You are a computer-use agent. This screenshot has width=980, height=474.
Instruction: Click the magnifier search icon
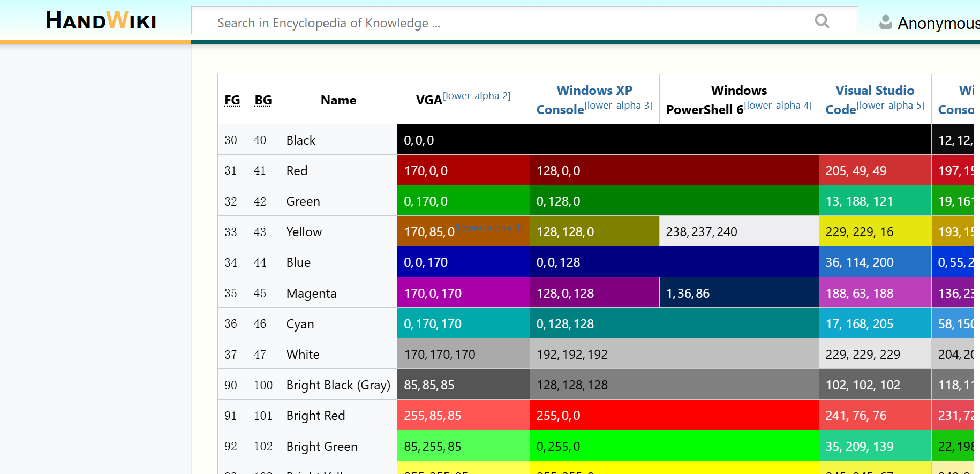(x=821, y=21)
